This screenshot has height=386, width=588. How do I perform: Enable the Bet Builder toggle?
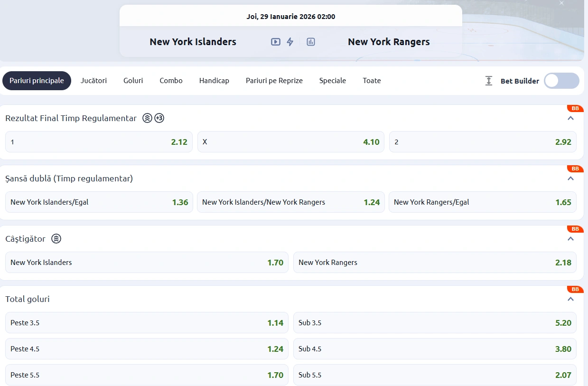coord(561,81)
